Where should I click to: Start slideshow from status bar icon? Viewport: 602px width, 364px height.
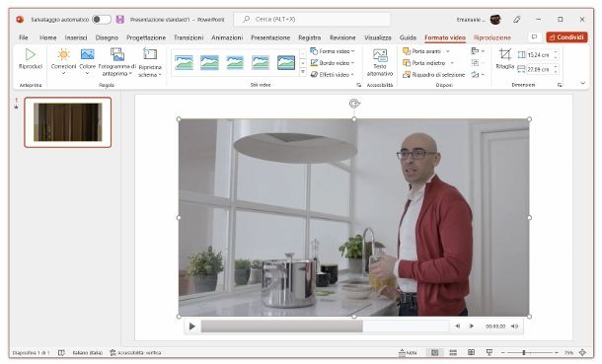pyautogui.click(x=489, y=352)
